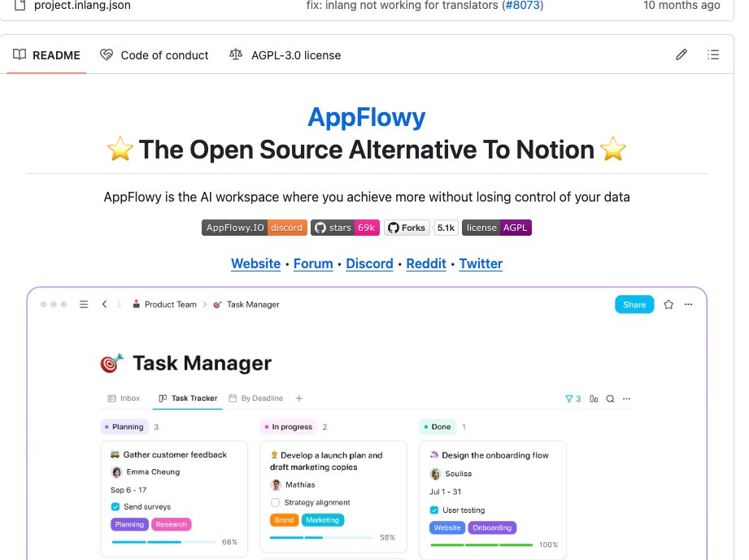
Task: Click the Task Manager dart target emoji
Action: click(x=111, y=363)
